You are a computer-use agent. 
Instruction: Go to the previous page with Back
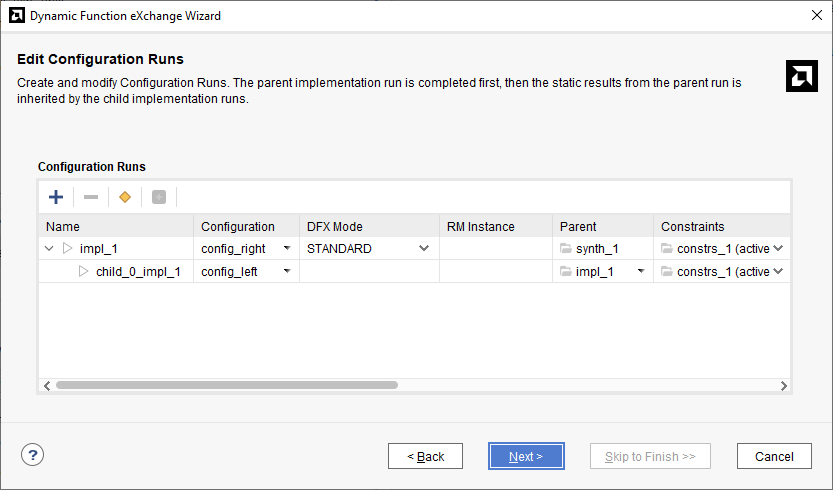[x=426, y=456]
